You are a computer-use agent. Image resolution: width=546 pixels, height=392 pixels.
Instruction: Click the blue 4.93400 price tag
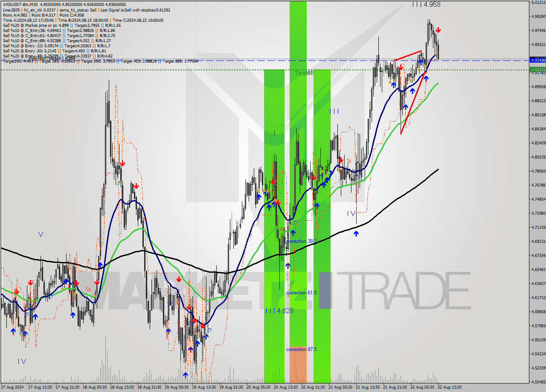coord(537,60)
